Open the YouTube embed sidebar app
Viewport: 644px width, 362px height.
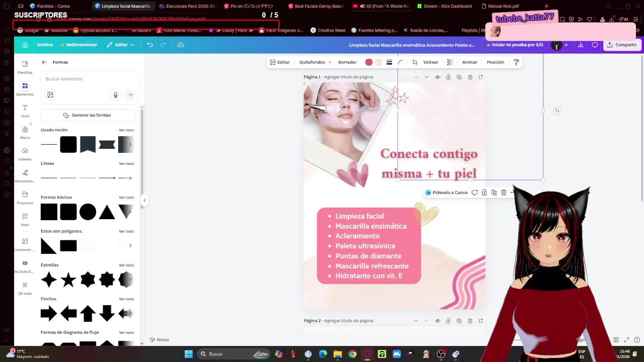point(25,266)
